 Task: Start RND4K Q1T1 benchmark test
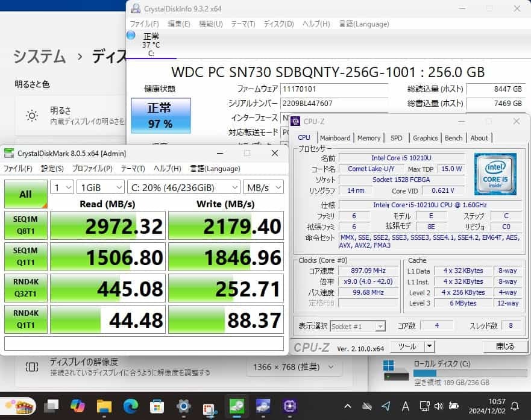[26, 319]
